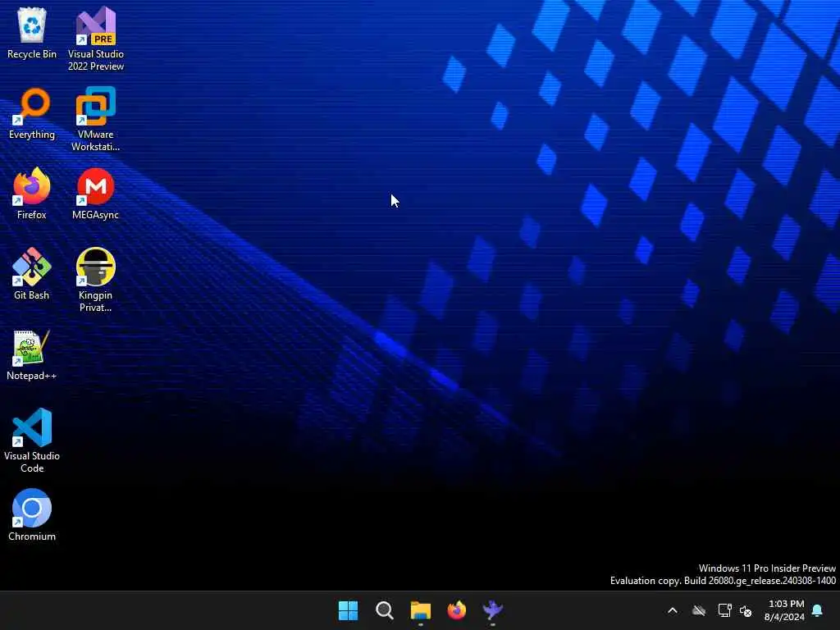Open File Explorer from the taskbar
The image size is (840, 630).
421,610
